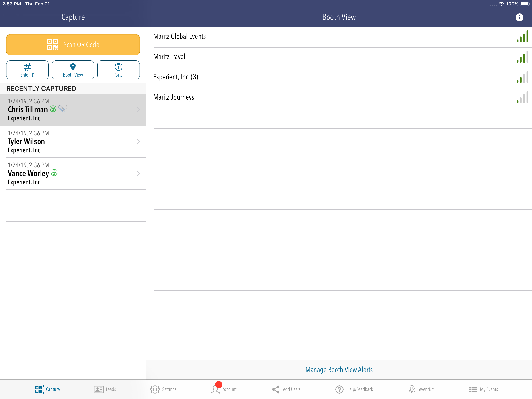Toggle green eye icon beside Vance Worley
Viewport: 532px width, 399px height.
tap(54, 173)
